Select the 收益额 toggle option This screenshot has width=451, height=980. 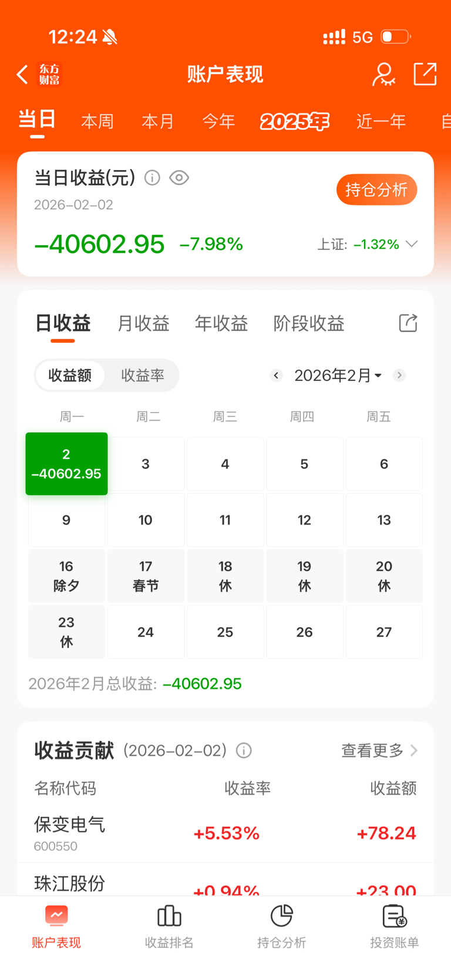click(70, 376)
